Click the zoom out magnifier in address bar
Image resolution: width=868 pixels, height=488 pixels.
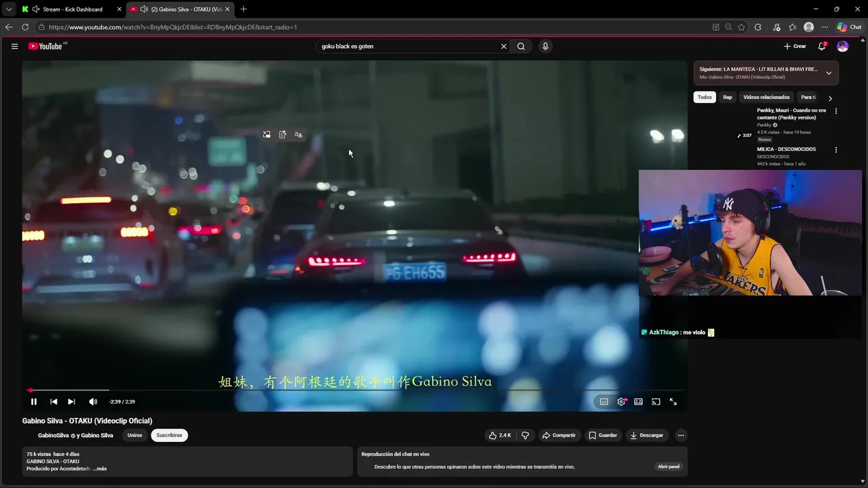[x=728, y=27]
